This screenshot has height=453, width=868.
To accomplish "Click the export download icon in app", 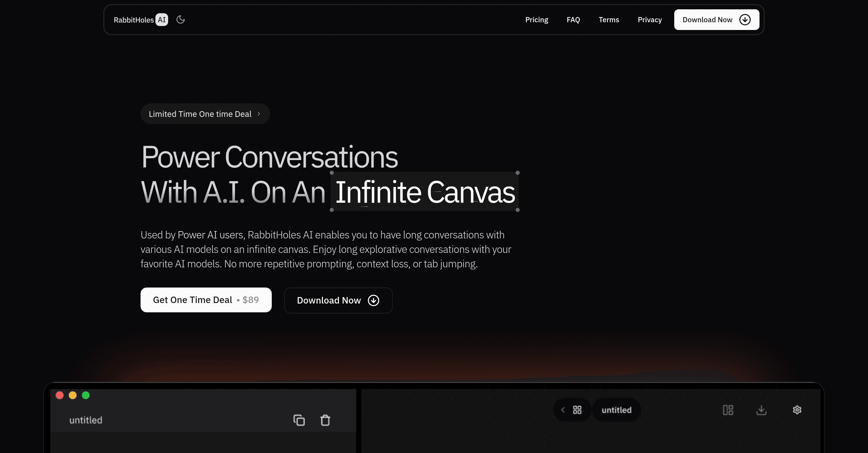I will (x=761, y=410).
